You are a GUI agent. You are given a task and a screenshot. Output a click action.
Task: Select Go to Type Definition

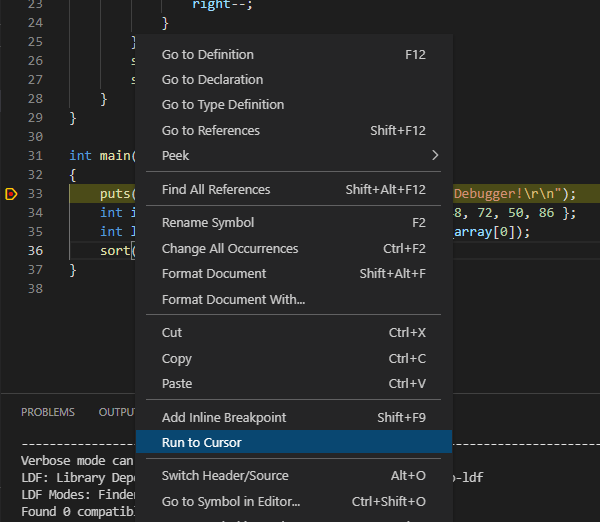223,104
